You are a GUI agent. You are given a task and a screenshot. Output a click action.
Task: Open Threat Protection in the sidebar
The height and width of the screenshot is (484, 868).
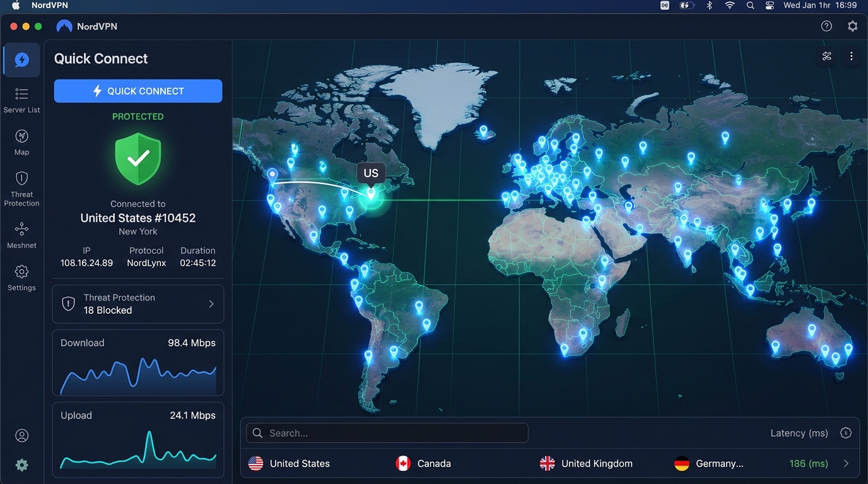point(21,188)
